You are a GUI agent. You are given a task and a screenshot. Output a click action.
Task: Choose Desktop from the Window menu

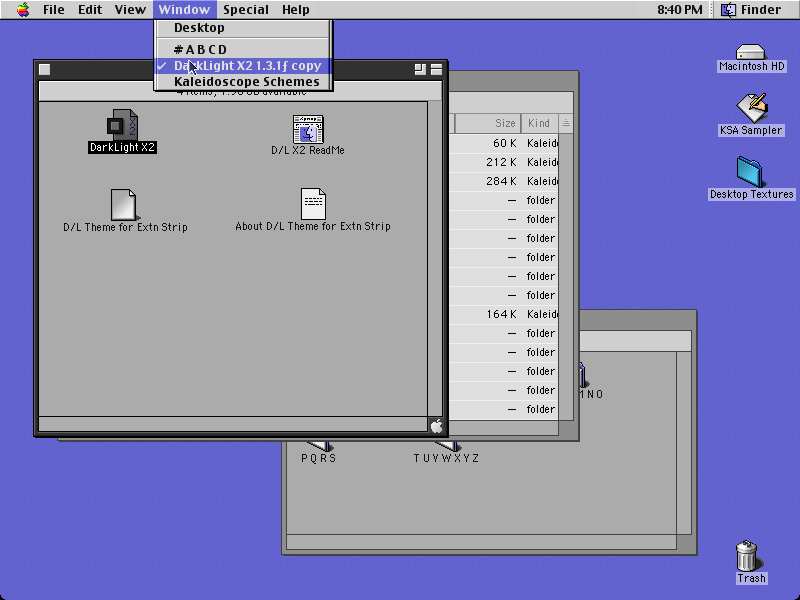point(243,28)
